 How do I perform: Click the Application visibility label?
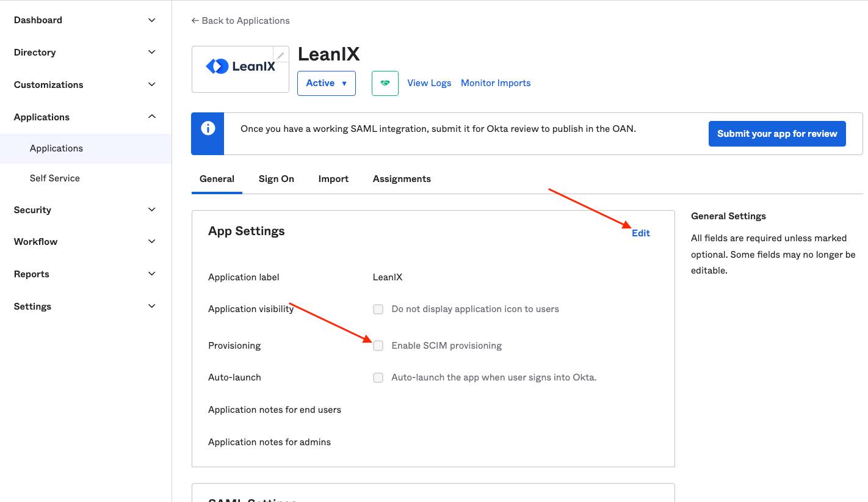click(x=251, y=309)
